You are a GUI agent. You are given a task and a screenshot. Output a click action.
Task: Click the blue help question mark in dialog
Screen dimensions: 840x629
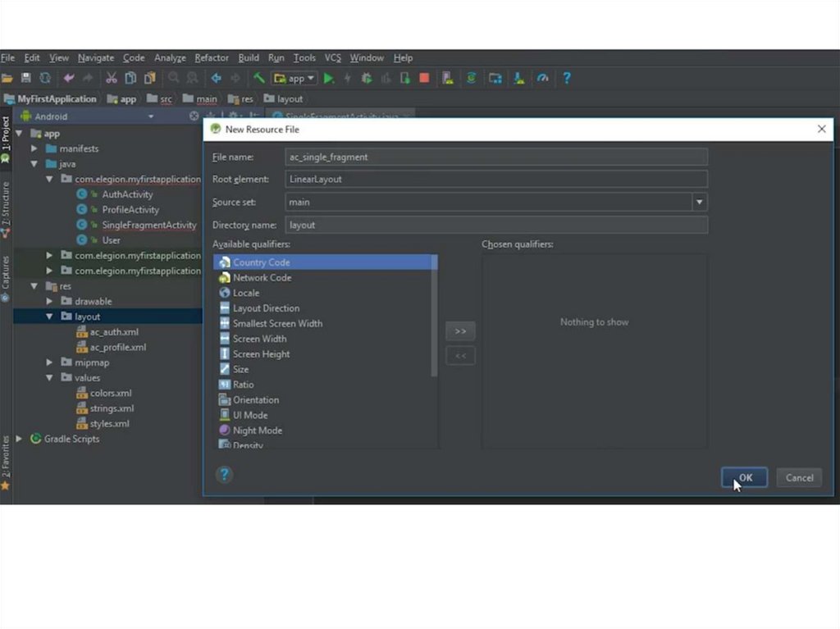(x=224, y=475)
